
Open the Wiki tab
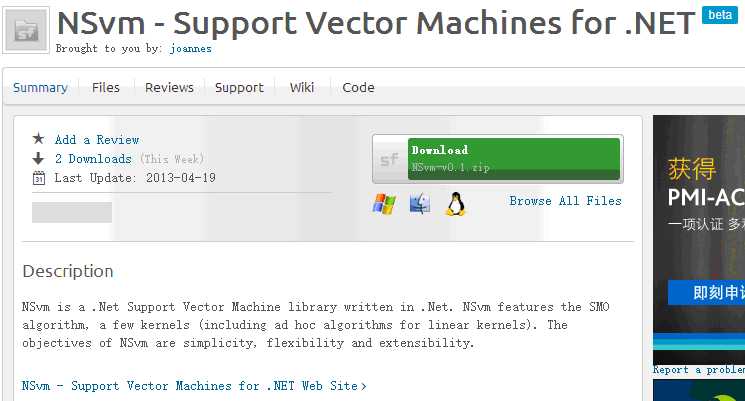point(302,88)
